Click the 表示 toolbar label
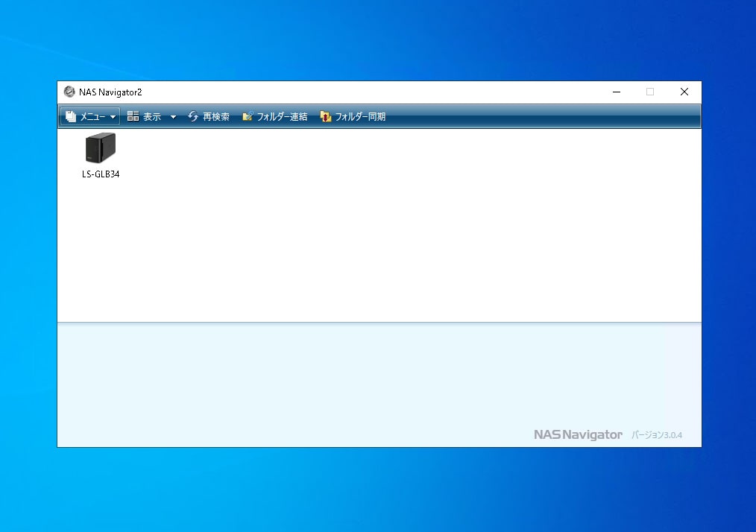 click(x=152, y=117)
